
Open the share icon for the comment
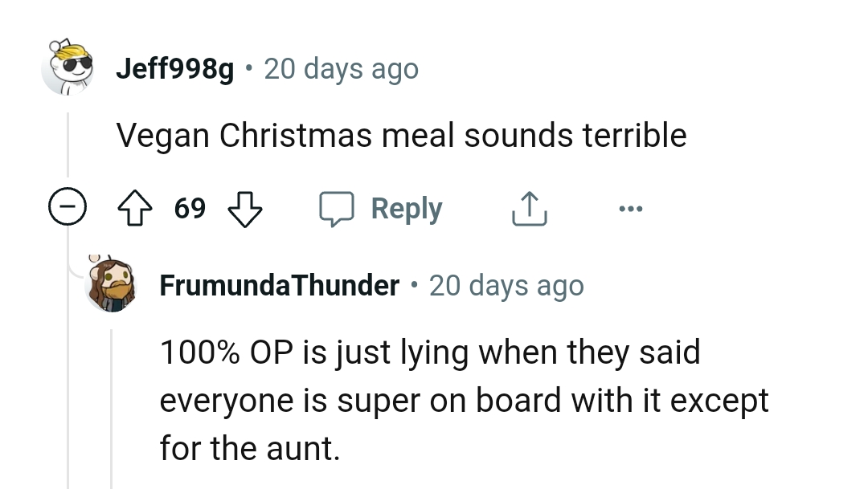[x=528, y=207]
